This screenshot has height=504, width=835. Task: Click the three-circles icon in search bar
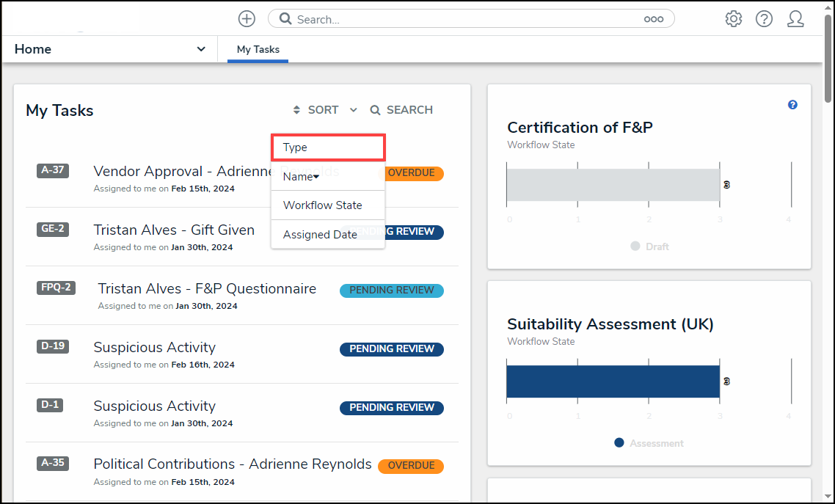(x=653, y=20)
